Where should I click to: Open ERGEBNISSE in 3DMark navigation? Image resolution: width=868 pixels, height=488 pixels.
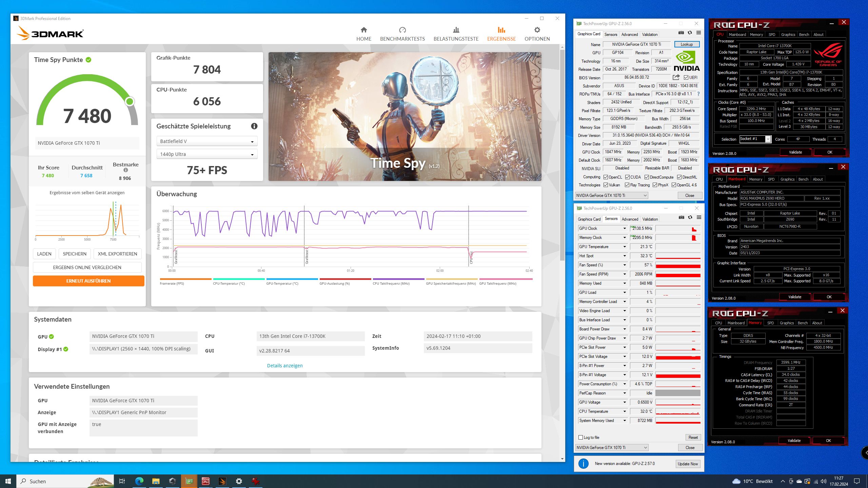501,34
